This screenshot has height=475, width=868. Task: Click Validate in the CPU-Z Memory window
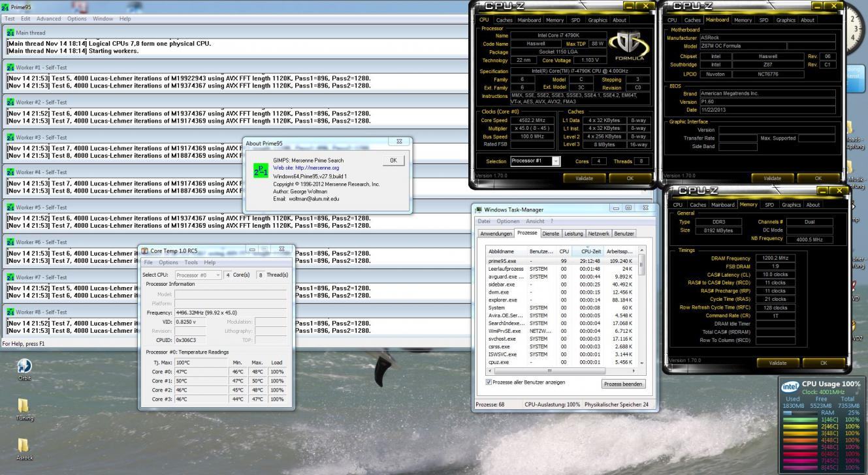click(777, 362)
